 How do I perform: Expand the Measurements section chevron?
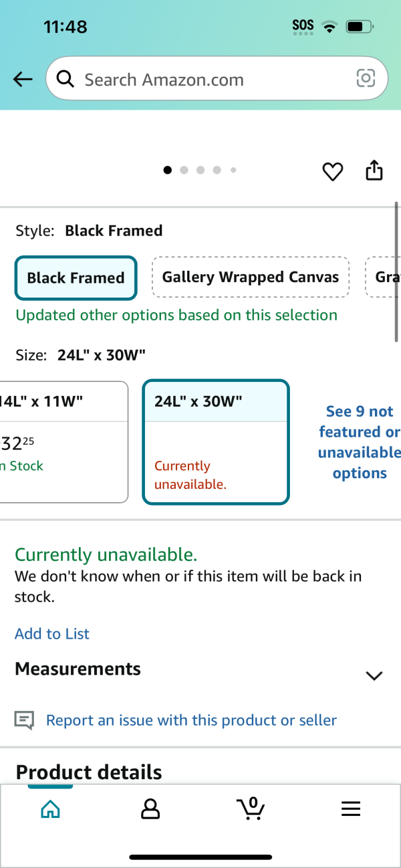tap(374, 675)
